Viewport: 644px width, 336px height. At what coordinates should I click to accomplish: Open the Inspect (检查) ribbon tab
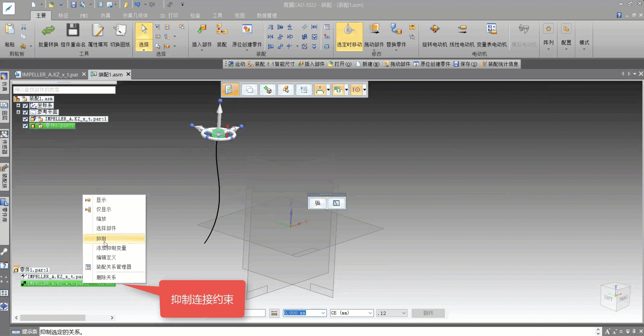click(195, 15)
